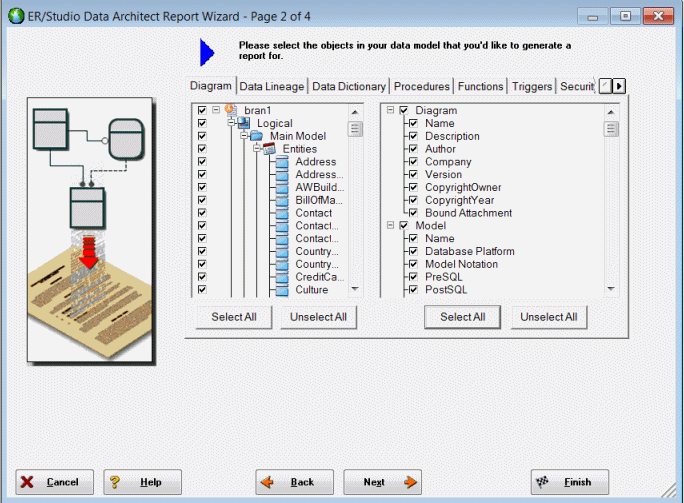Uncheck the Model Notation checkbox

coord(414,264)
